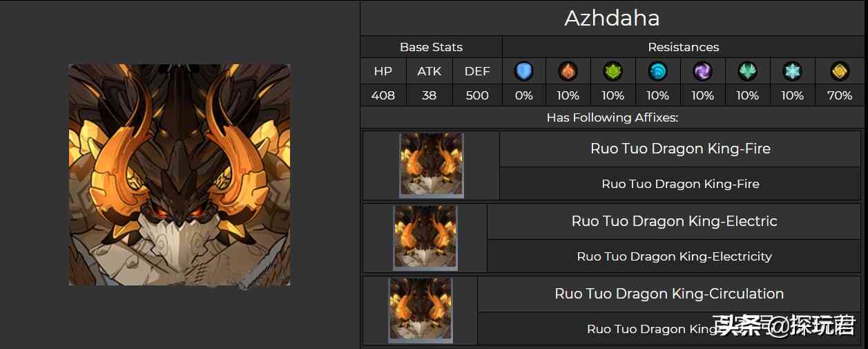This screenshot has height=349, width=868.
Task: Click the Dragon King-Circulation affix thumbnail
Action: coord(421,310)
